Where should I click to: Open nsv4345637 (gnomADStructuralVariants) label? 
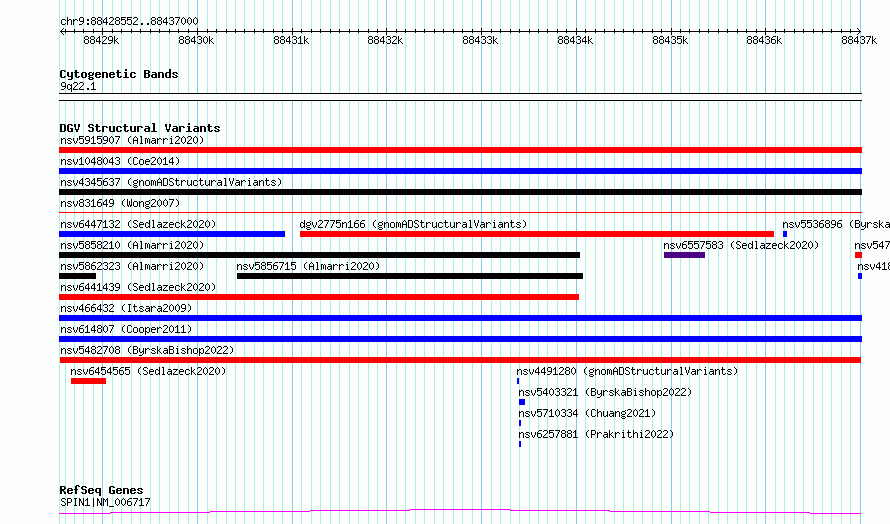click(171, 182)
